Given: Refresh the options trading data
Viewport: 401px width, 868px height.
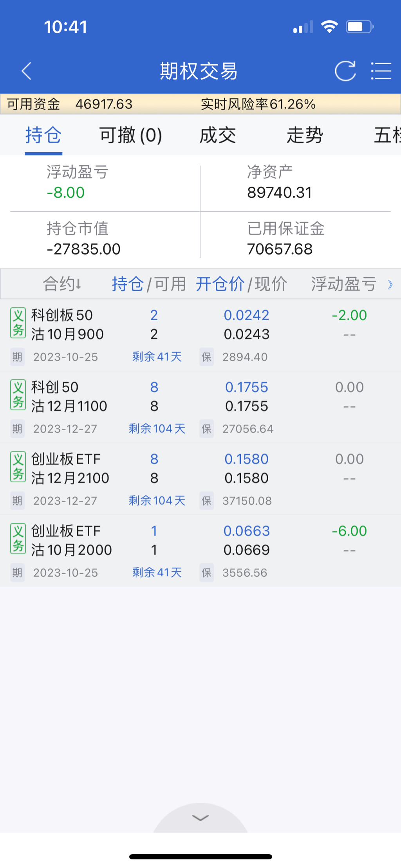Looking at the screenshot, I should coord(345,71).
